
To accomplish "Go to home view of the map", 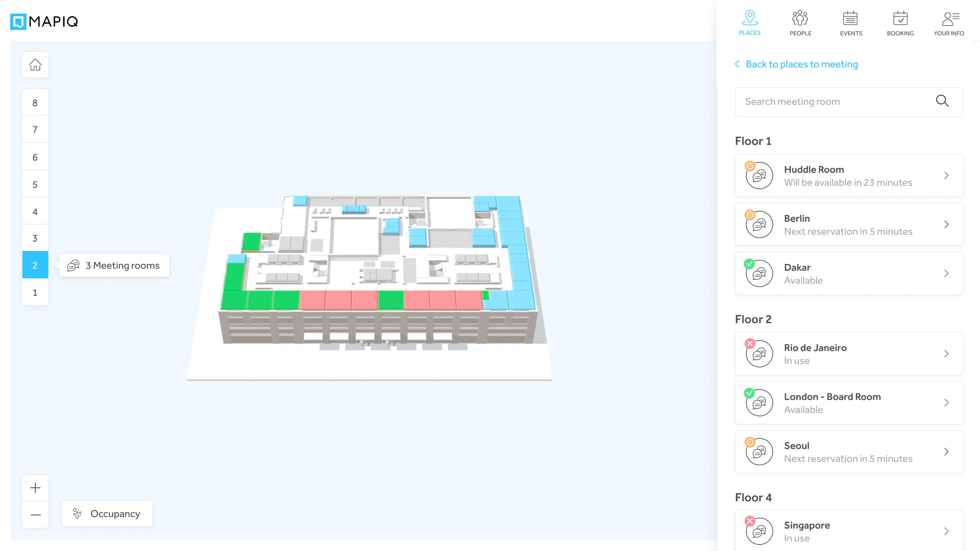I will pos(35,65).
